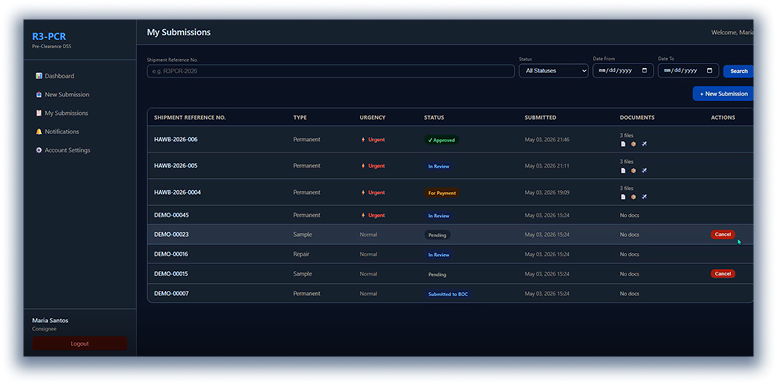Click the + New Submission button
Viewport: 777px width, 384px height.
[723, 94]
